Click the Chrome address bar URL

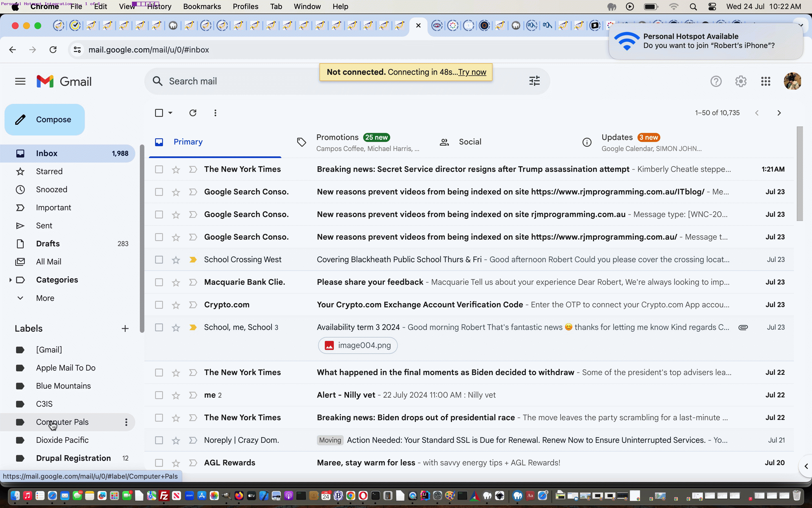[x=149, y=50]
